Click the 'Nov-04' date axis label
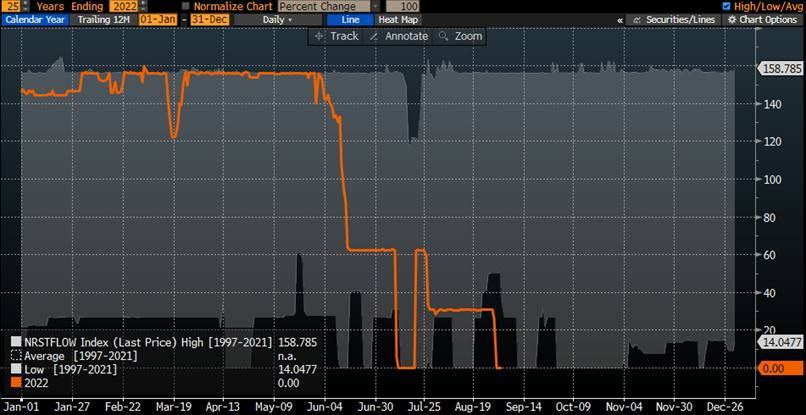This screenshot has height=415, width=806. pos(623,406)
